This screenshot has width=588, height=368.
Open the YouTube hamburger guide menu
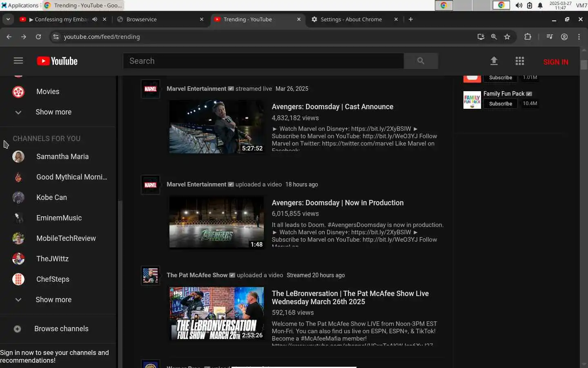(x=18, y=61)
